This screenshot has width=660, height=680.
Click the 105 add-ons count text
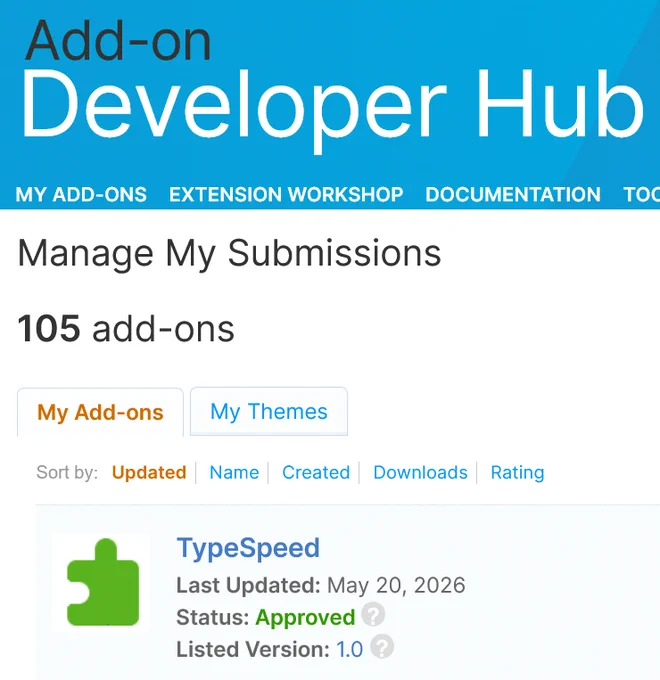pos(126,329)
